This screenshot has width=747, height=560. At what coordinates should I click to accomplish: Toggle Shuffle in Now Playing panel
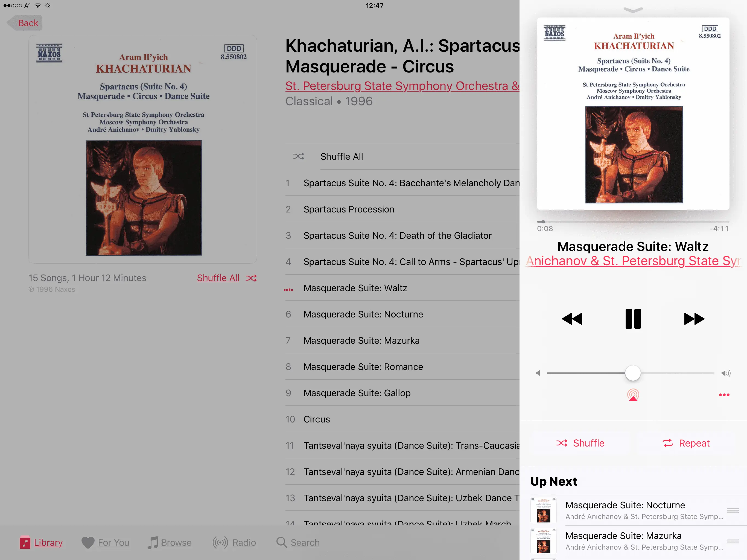tap(580, 443)
